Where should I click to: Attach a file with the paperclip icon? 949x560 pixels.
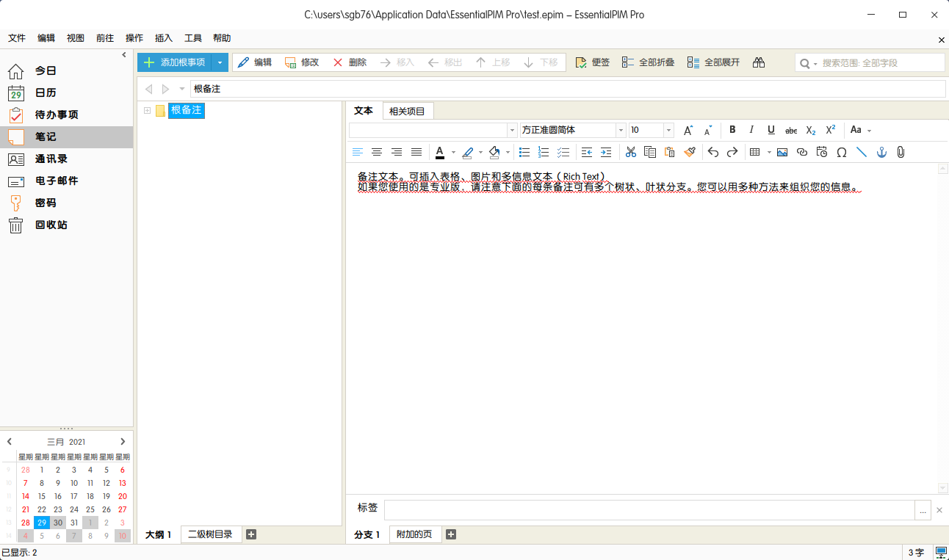click(901, 152)
